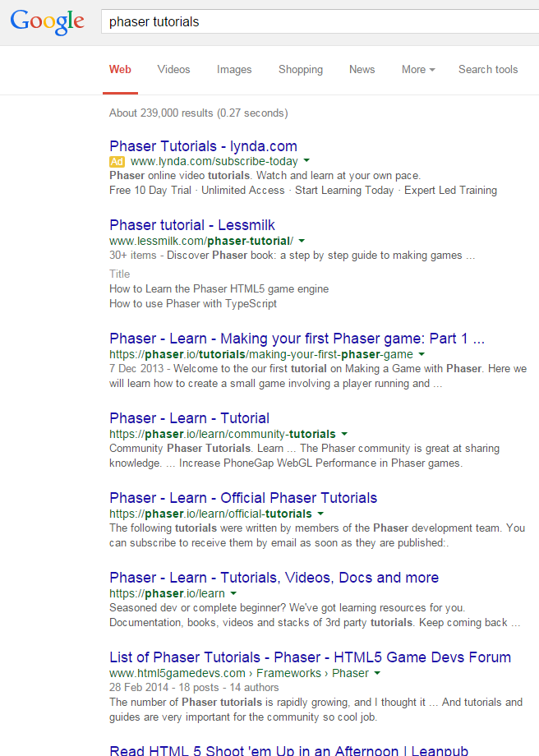Screen dimensions: 539x756
Task: Click the yellow Ad badge icon
Action: click(117, 162)
